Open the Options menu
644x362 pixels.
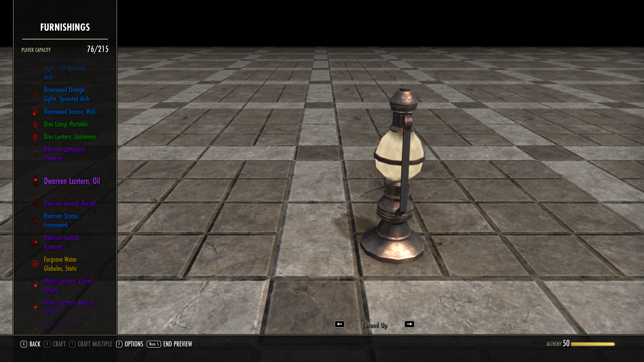[129, 344]
